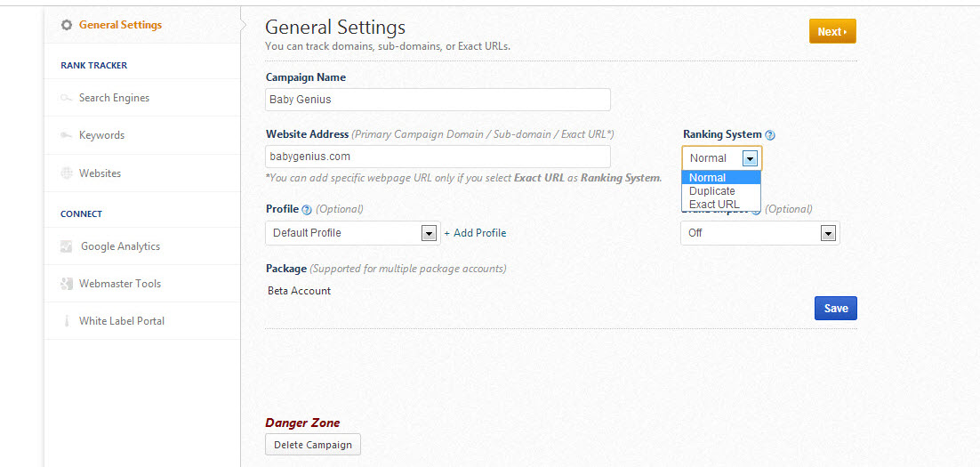Click the Campaign Name label

pos(306,77)
